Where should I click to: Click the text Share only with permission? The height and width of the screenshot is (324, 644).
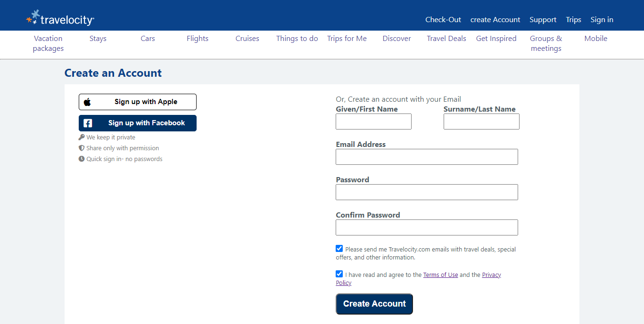tap(123, 148)
